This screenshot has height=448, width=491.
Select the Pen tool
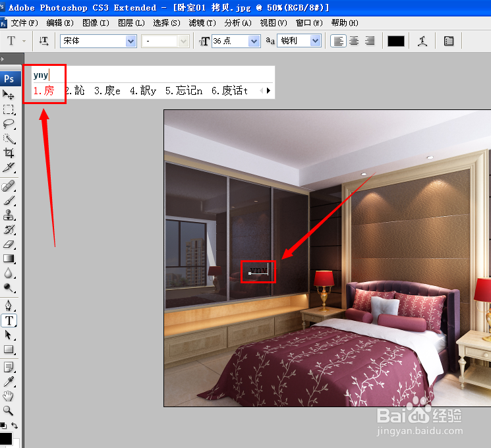pos(9,306)
